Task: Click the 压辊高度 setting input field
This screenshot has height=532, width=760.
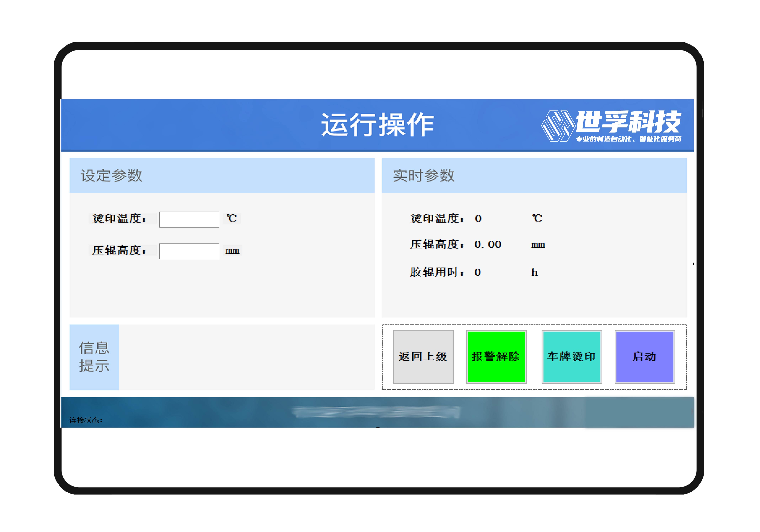Action: (189, 251)
